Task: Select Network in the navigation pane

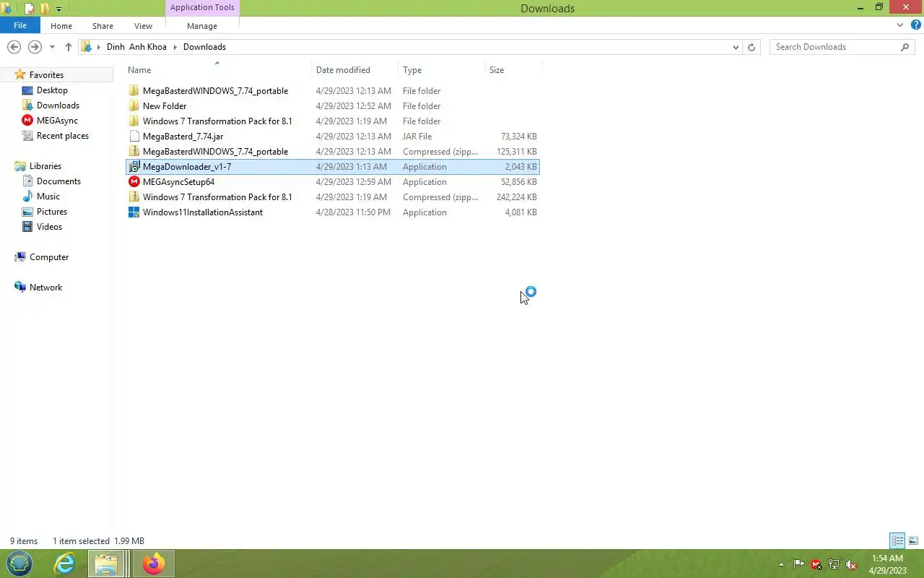Action: [x=45, y=288]
